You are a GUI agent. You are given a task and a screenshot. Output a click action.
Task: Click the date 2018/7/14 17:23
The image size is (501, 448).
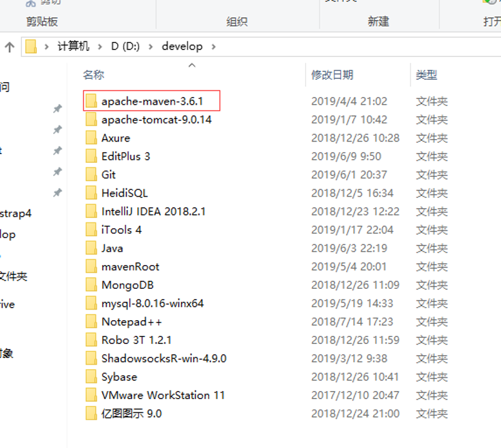pos(352,322)
